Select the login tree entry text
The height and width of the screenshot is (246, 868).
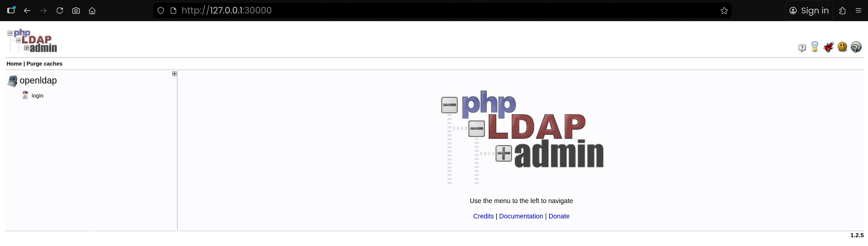pos(37,96)
